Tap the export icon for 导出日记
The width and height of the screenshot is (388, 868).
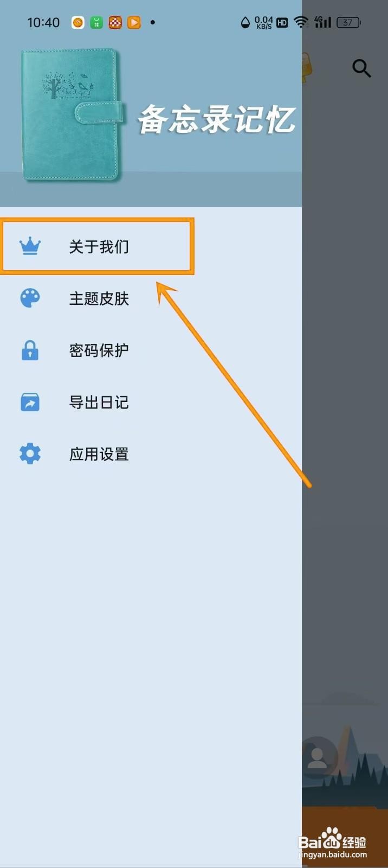tap(30, 402)
